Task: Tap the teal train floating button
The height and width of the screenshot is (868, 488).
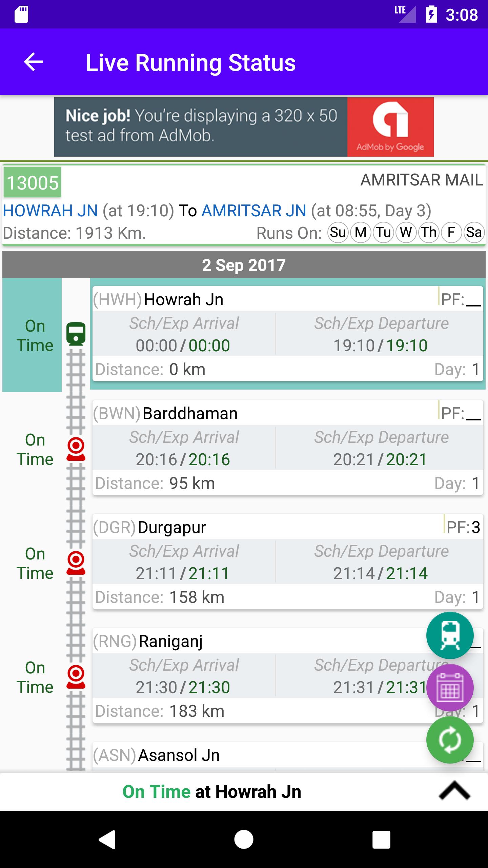Action: (x=450, y=635)
